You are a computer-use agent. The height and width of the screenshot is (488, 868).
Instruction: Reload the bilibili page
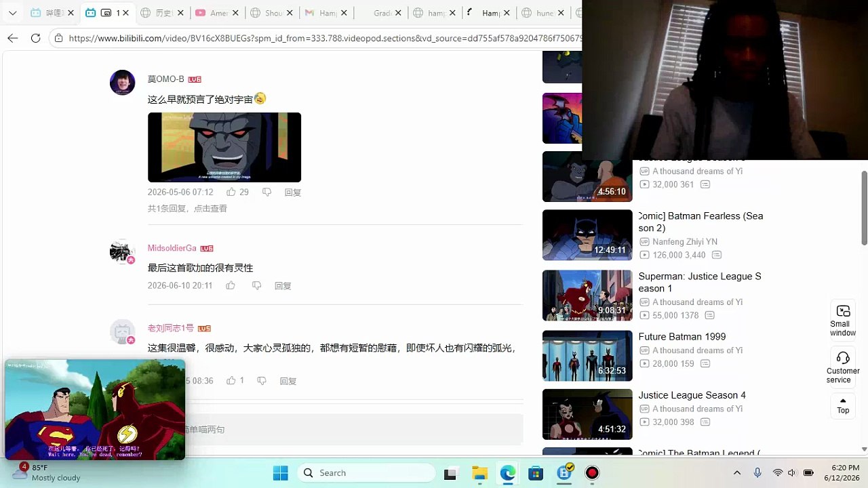(x=36, y=38)
